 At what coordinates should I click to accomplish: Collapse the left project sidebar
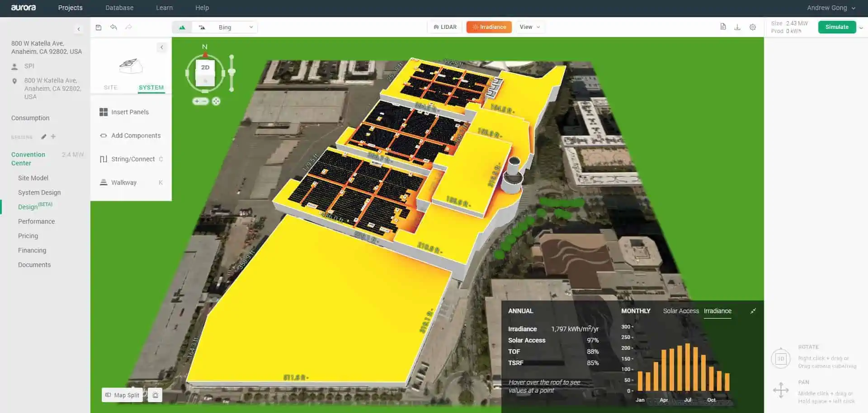79,29
